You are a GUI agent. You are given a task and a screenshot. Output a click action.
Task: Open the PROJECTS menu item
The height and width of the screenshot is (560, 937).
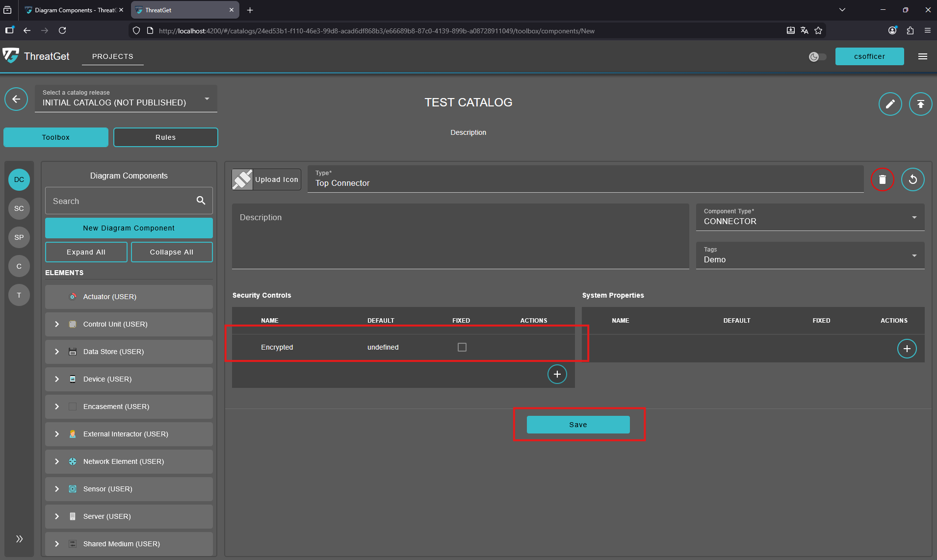pos(112,56)
